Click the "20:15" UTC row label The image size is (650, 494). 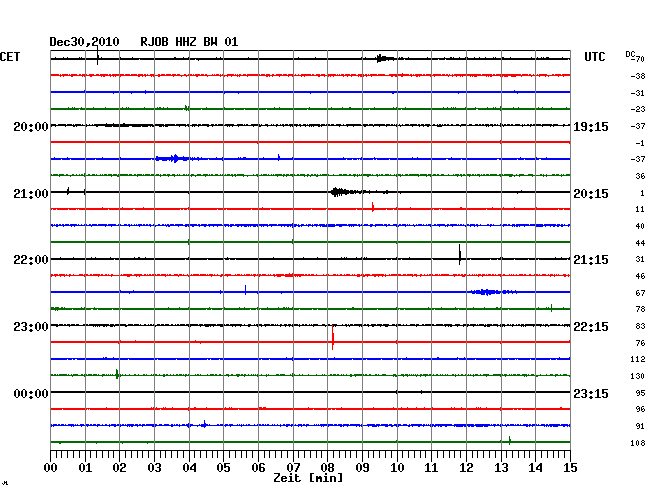tap(591, 194)
